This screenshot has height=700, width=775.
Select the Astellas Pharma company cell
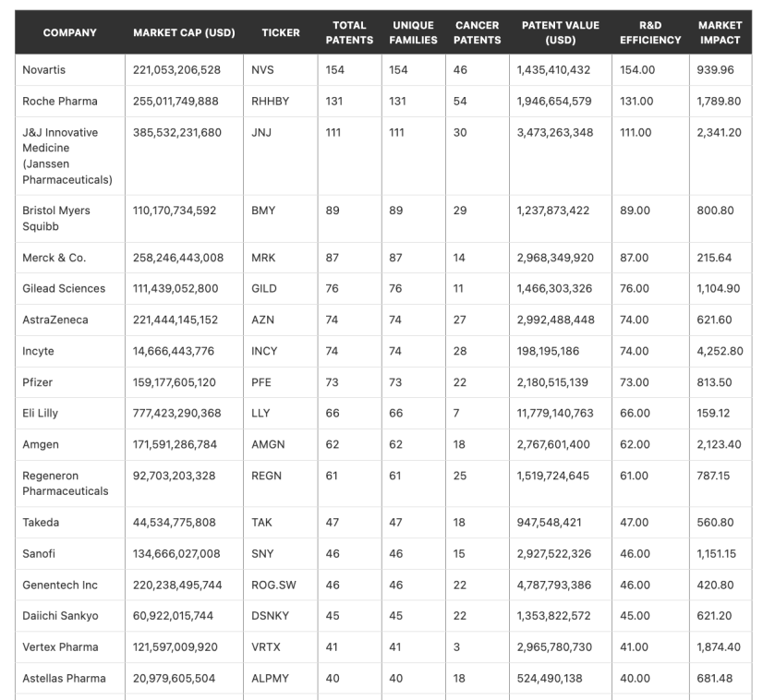[x=64, y=679]
